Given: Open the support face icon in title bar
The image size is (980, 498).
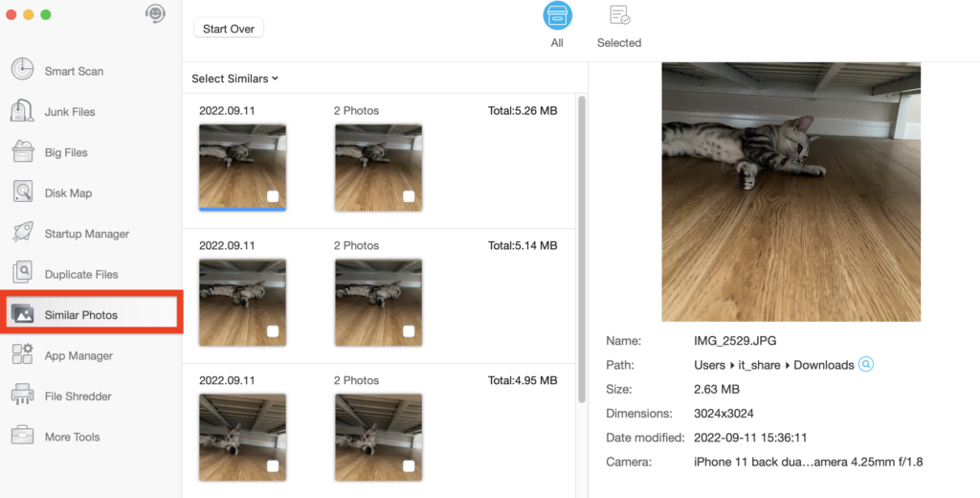Looking at the screenshot, I should point(155,14).
